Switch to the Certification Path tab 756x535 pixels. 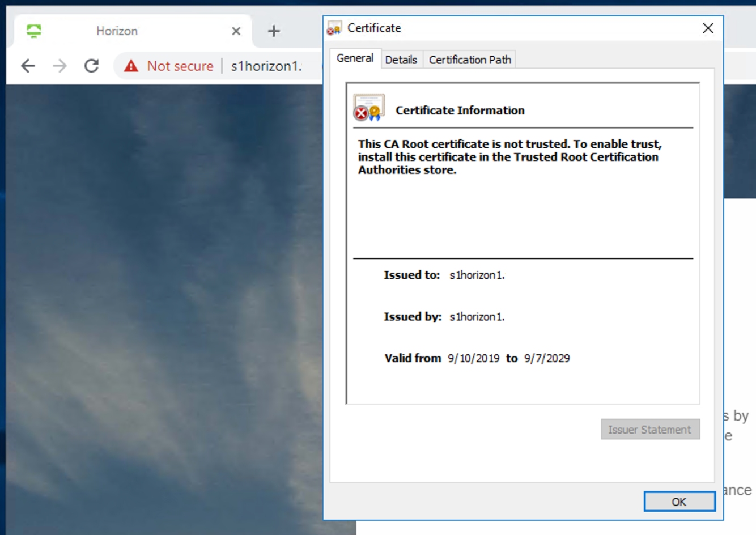tap(469, 60)
